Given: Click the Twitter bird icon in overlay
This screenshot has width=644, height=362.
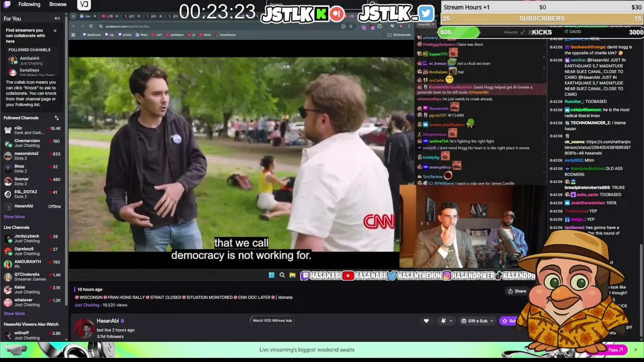Looking at the screenshot, I should coord(426,13).
